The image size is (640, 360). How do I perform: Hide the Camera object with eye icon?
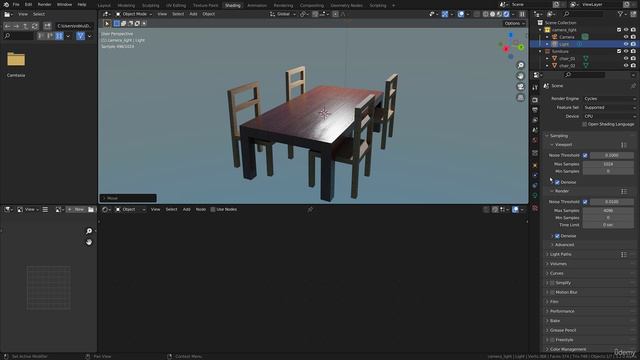(x=626, y=37)
